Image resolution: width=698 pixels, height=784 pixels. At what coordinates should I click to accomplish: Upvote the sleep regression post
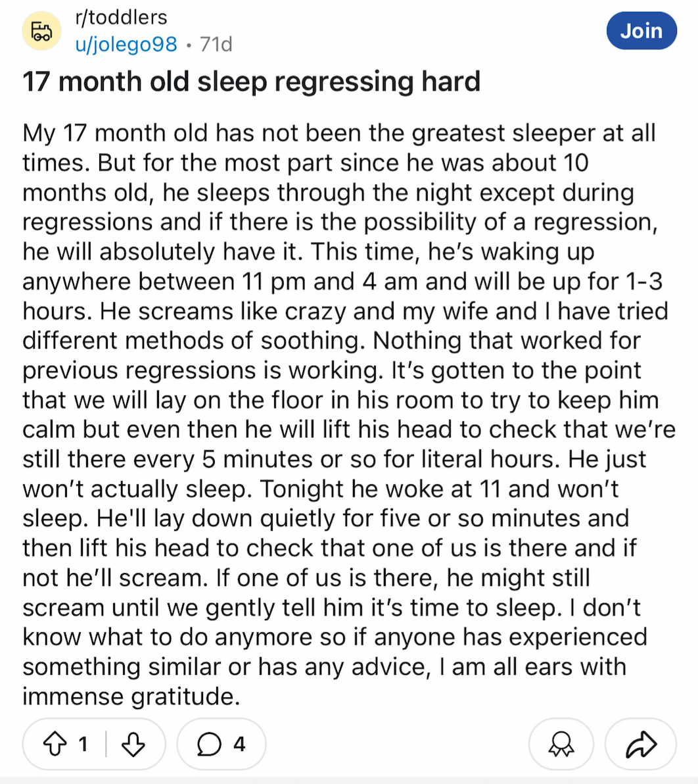pyautogui.click(x=55, y=744)
